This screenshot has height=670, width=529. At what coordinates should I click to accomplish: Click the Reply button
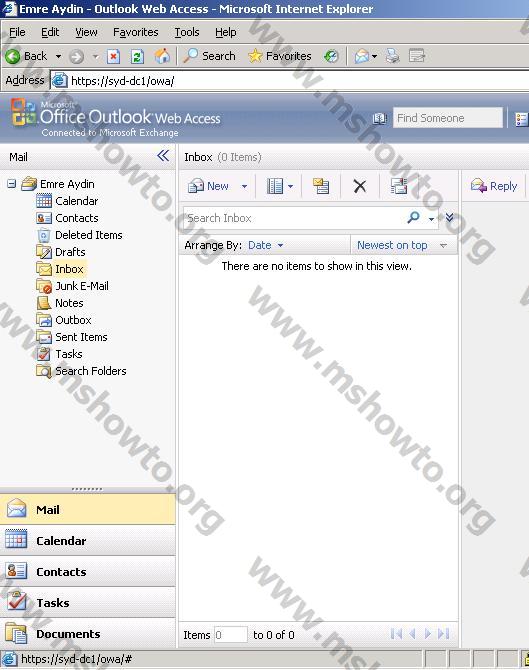coord(494,186)
